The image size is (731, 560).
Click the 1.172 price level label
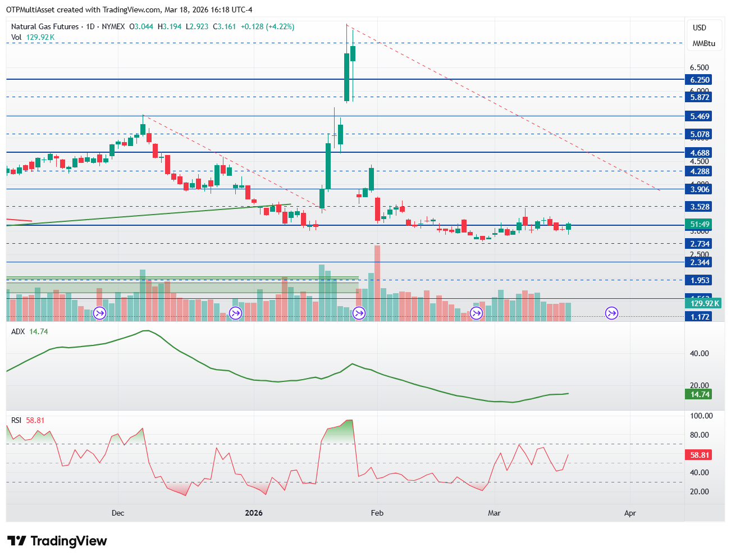(x=700, y=317)
